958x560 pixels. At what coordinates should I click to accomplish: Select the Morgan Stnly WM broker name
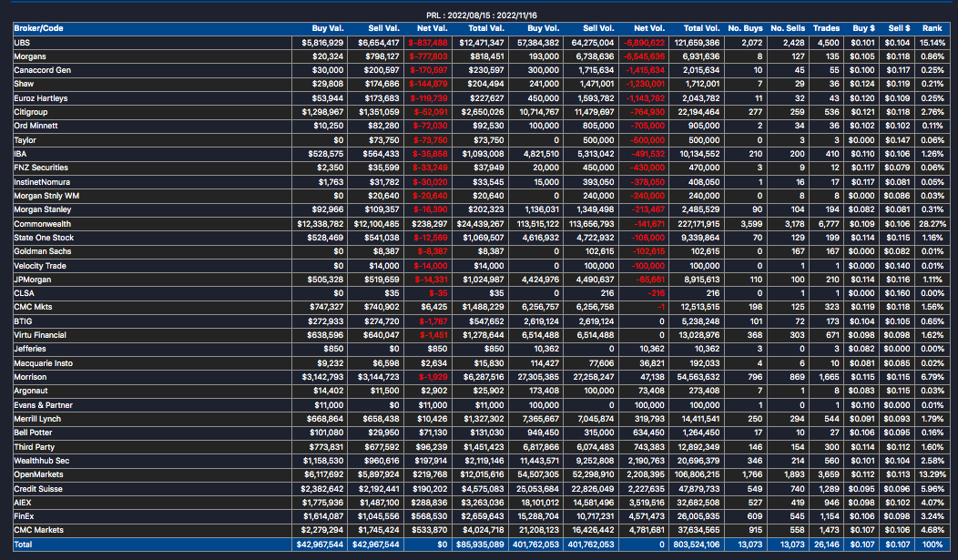(x=46, y=196)
